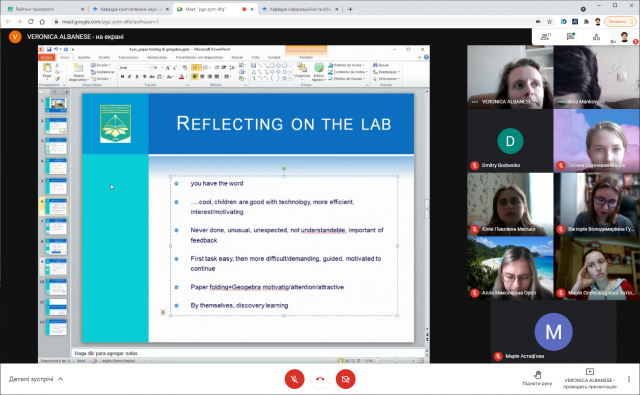
Task: Click the orange V presenter avatar
Action: 15,37
